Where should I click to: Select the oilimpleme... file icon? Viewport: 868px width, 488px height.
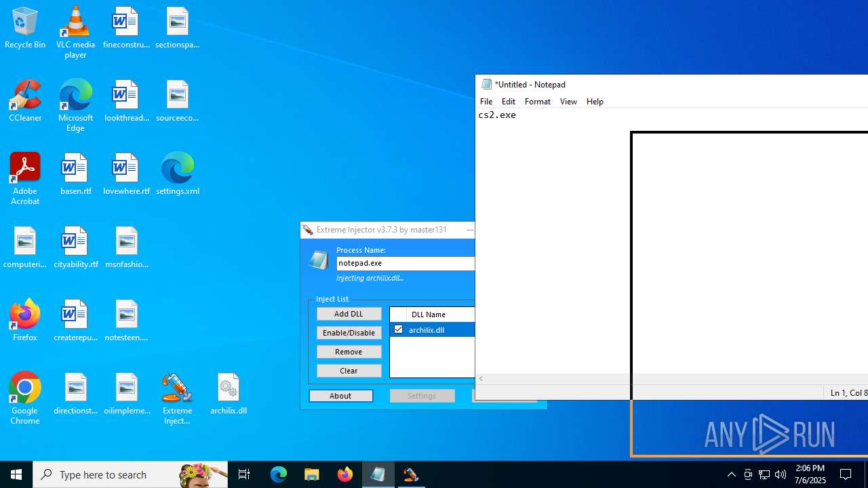point(126,394)
